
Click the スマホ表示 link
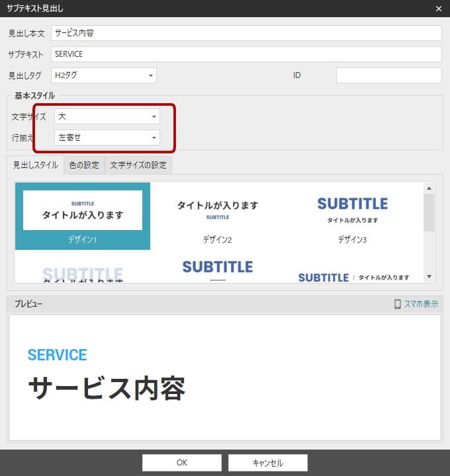(x=421, y=304)
